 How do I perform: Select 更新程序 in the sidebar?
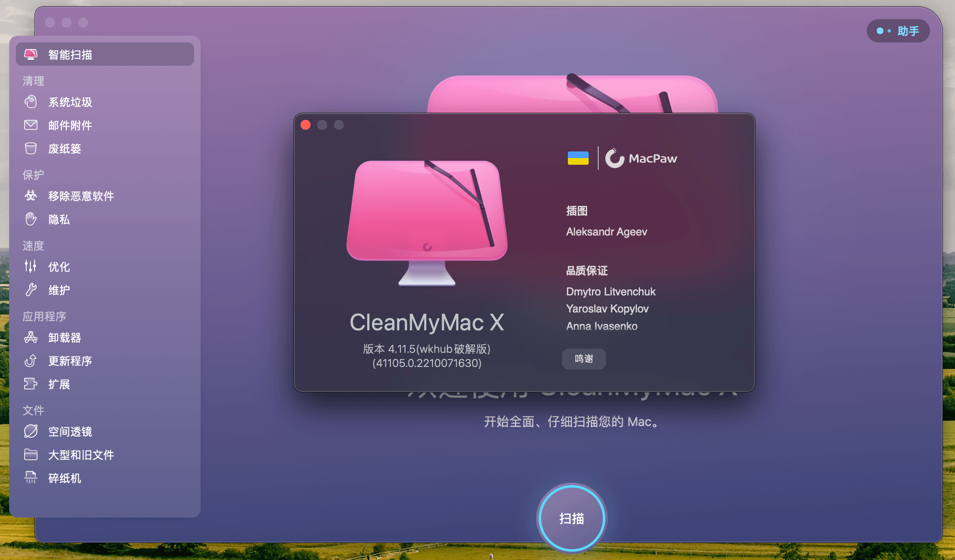(105, 361)
